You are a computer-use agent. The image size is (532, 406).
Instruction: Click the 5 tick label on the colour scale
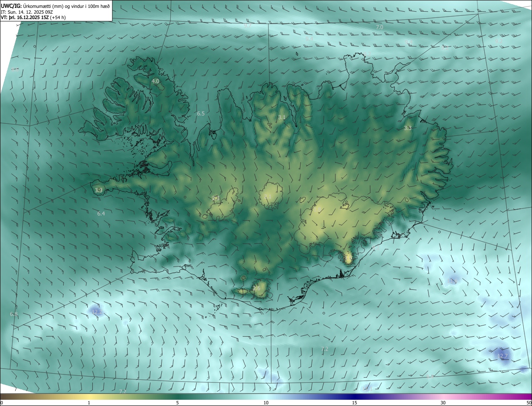click(x=177, y=403)
